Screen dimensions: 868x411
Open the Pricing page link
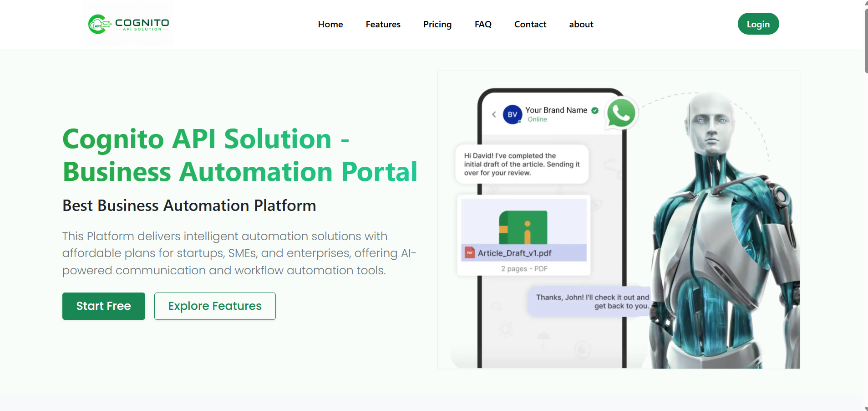tap(437, 24)
